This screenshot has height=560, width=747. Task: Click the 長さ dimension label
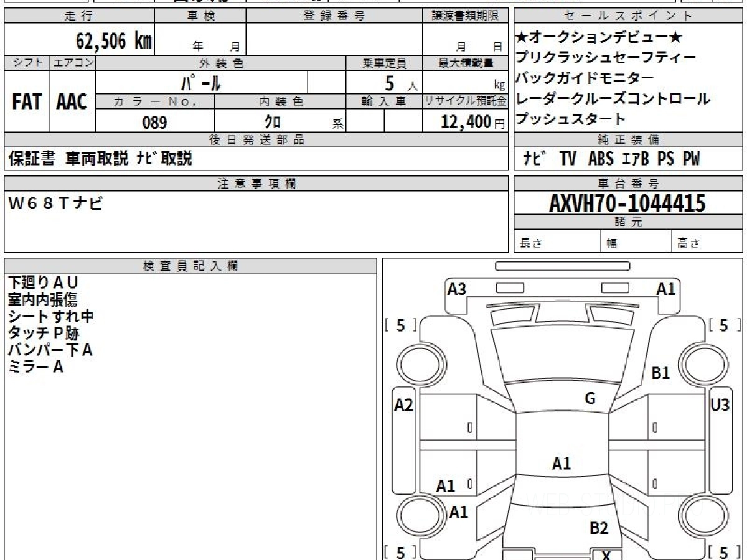coord(530,243)
